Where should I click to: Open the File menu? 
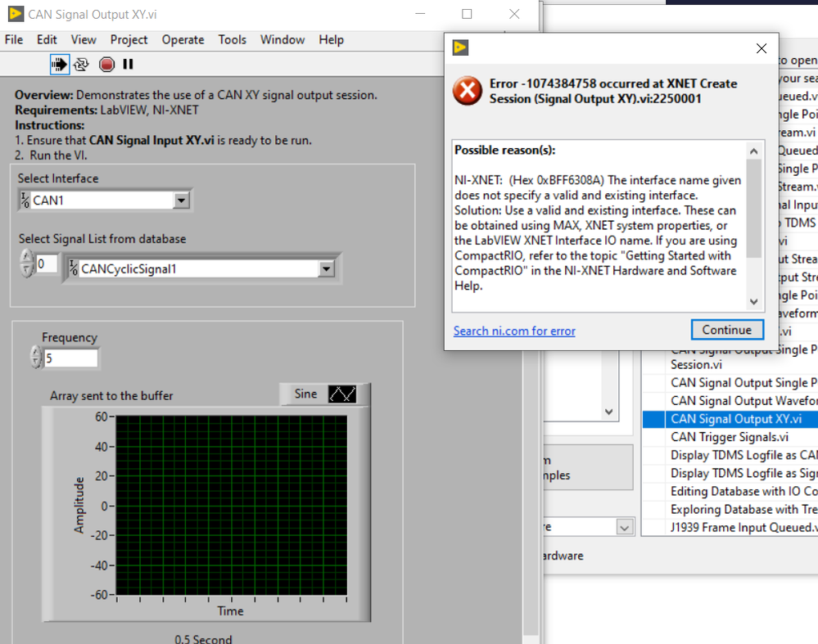pyautogui.click(x=14, y=39)
